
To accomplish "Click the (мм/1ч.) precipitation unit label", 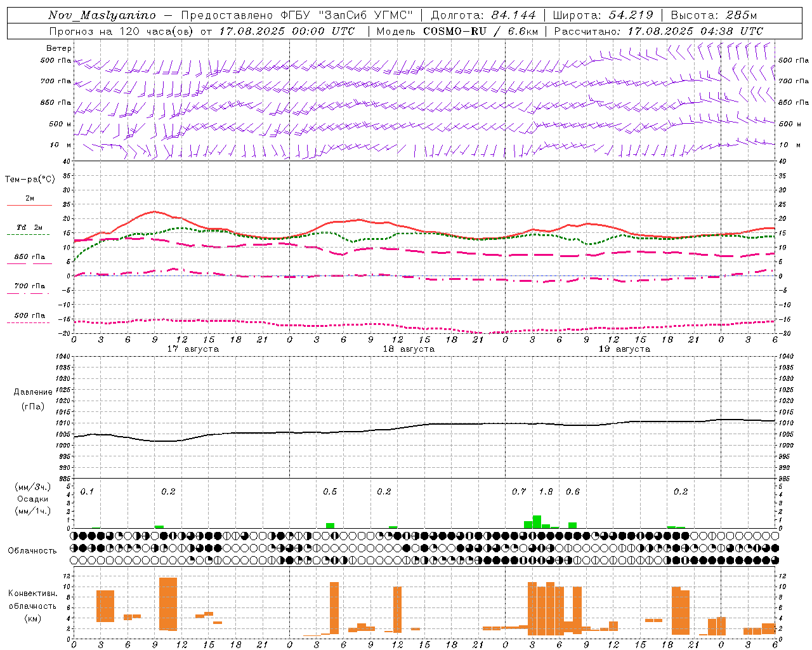I will (32, 511).
